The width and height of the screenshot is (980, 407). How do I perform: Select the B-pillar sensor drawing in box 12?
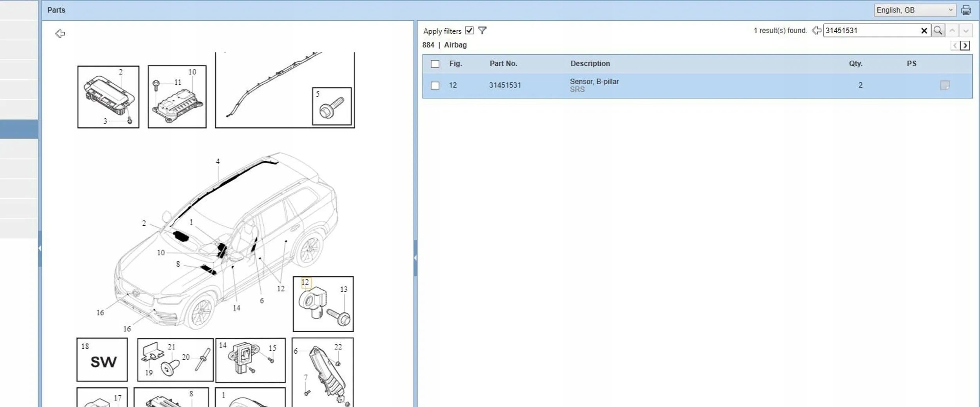point(312,304)
